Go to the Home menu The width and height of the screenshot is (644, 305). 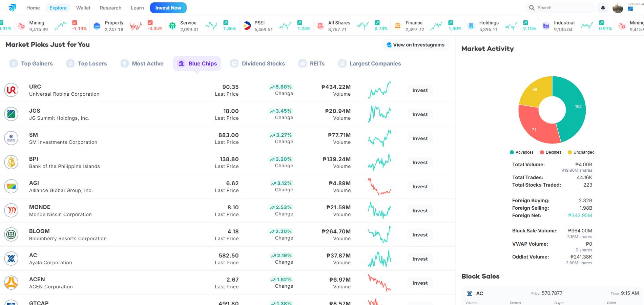(x=33, y=8)
